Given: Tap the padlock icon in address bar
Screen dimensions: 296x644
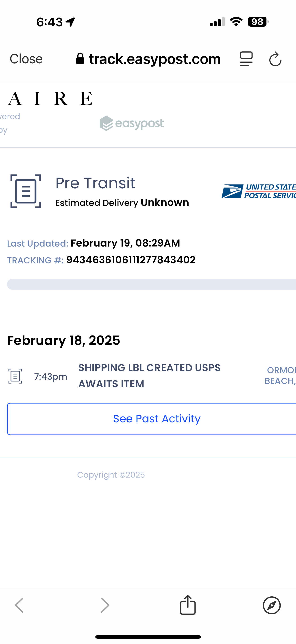Looking at the screenshot, I should (80, 59).
